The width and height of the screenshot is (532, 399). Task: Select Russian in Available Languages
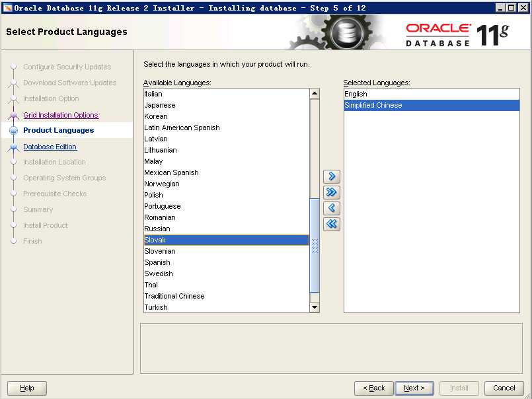click(226, 229)
